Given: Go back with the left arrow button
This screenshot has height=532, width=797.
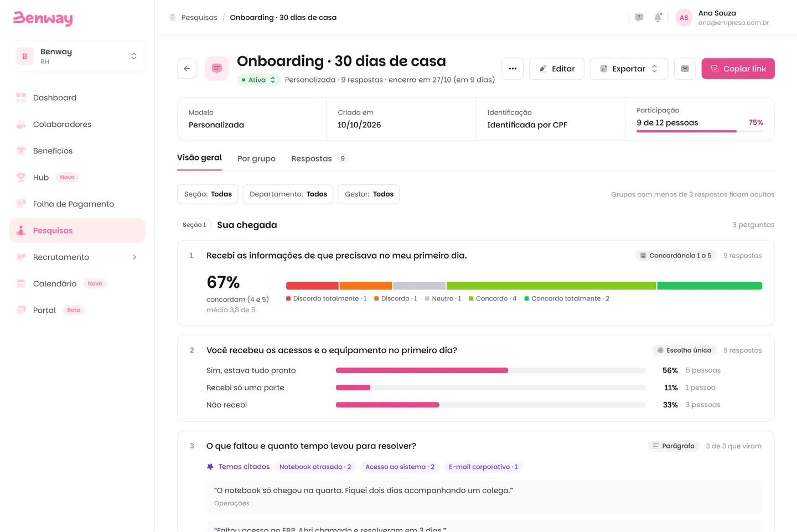Looking at the screenshot, I should coord(187,69).
